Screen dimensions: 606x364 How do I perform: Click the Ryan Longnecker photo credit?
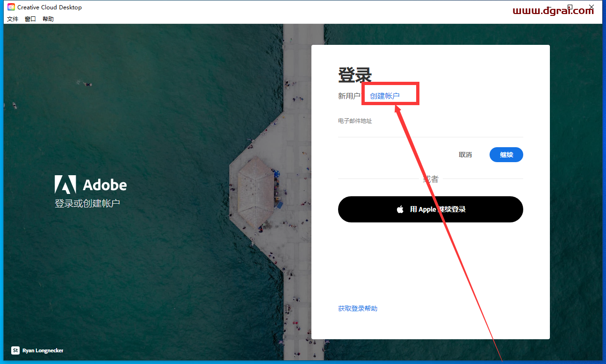click(43, 350)
